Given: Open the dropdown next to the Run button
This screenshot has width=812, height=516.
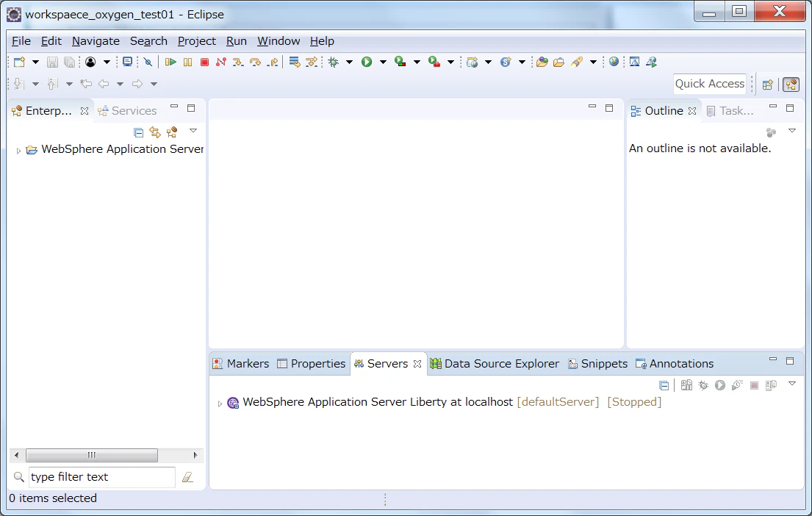Looking at the screenshot, I should point(383,62).
